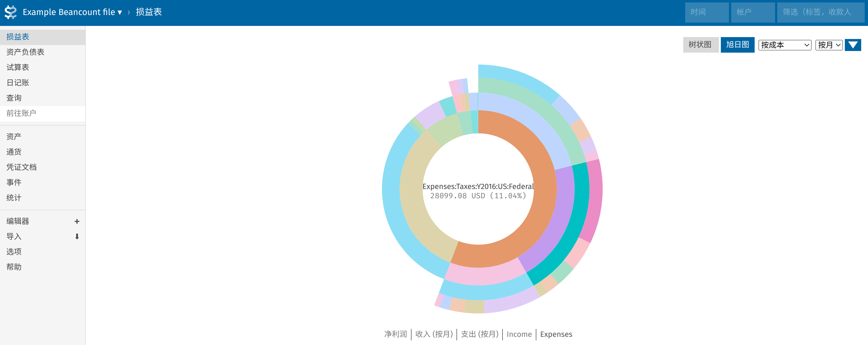
Task: Select the Income chart tab
Action: click(519, 334)
